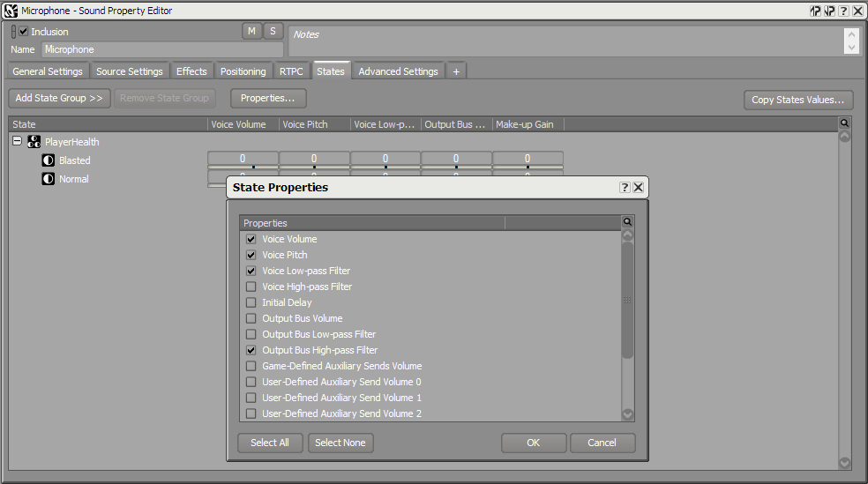
Task: Click the plus tab to add a view
Action: point(456,71)
